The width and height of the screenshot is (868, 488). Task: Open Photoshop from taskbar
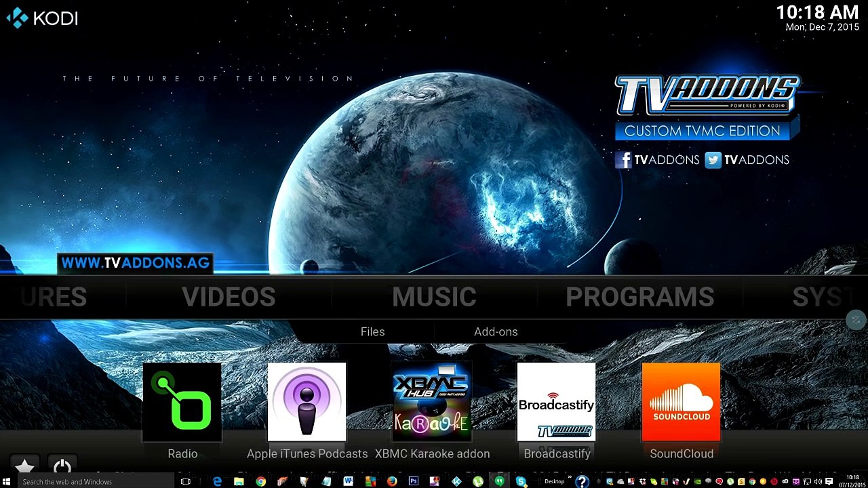pyautogui.click(x=414, y=481)
